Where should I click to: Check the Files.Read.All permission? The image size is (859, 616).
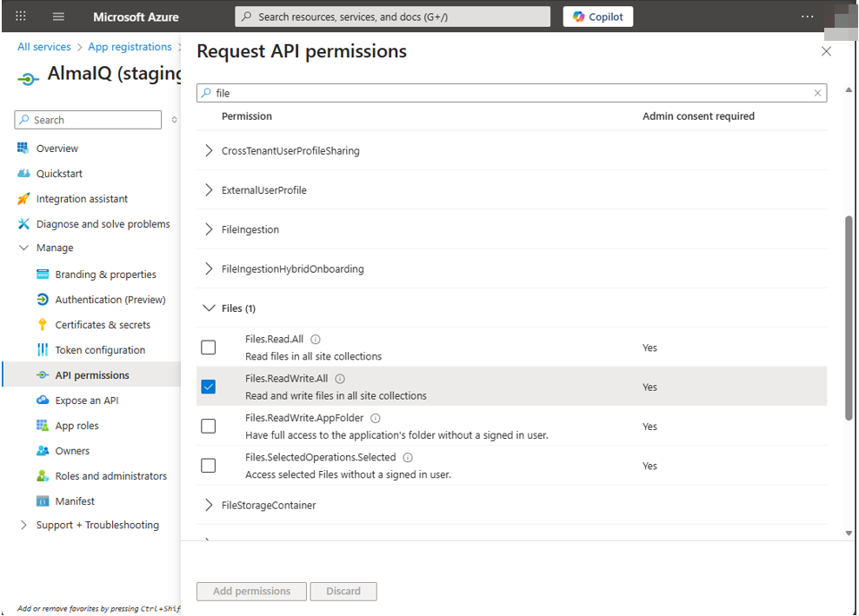pos(208,347)
